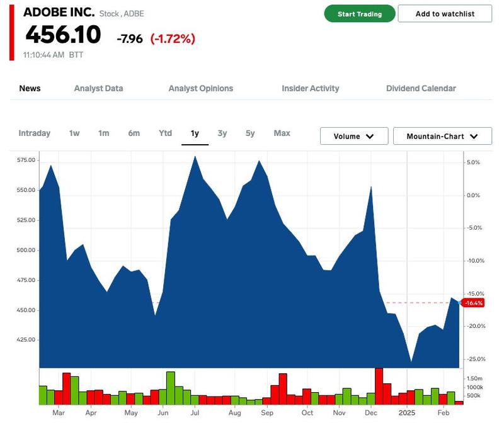Select the Max chart range
The image size is (504, 428).
[x=282, y=133]
